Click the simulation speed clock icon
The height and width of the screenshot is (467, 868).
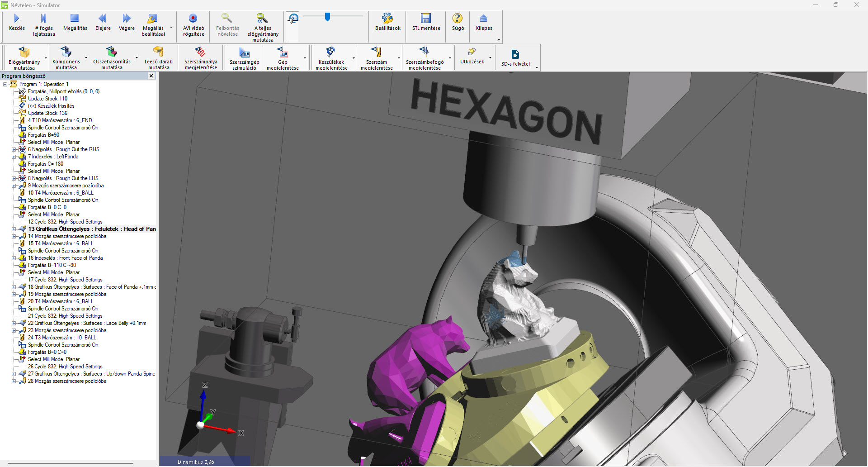pyautogui.click(x=293, y=19)
